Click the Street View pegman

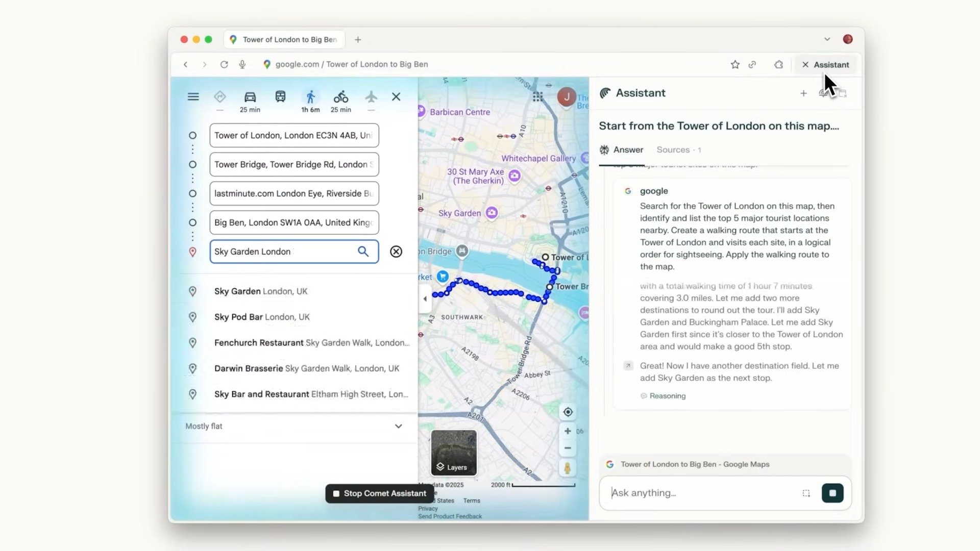(x=567, y=468)
